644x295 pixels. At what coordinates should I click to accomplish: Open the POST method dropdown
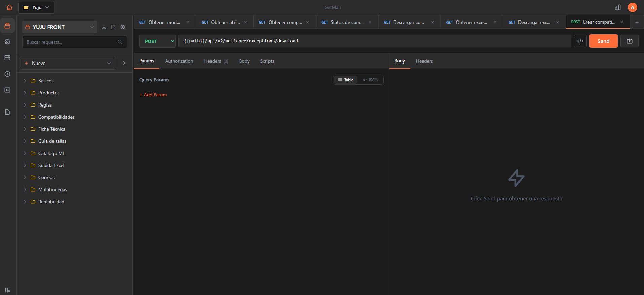[157, 41]
